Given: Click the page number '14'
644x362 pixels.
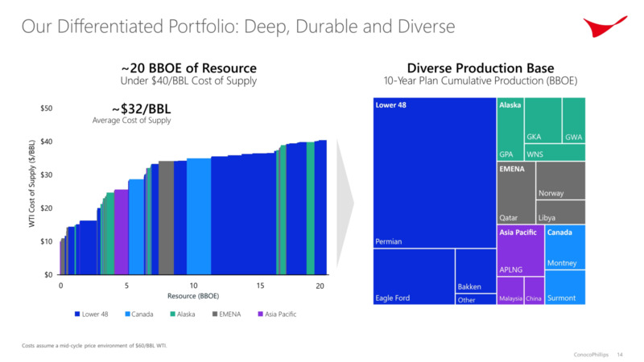Looking at the screenshot, I should pos(620,354).
